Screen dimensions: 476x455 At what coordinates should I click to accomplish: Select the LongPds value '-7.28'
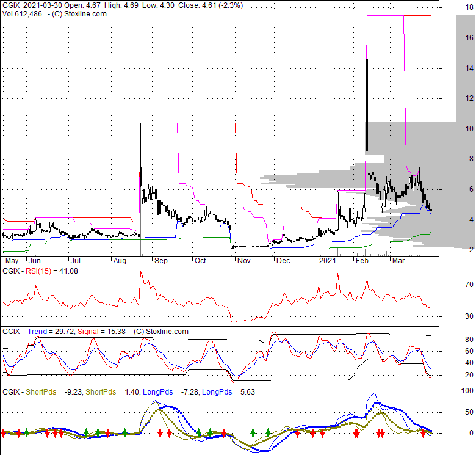(189, 392)
